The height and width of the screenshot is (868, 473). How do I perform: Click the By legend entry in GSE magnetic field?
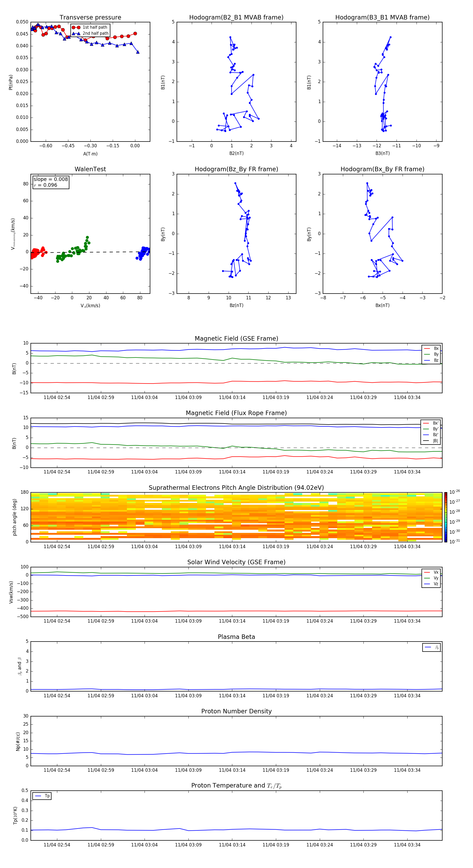[x=431, y=355]
